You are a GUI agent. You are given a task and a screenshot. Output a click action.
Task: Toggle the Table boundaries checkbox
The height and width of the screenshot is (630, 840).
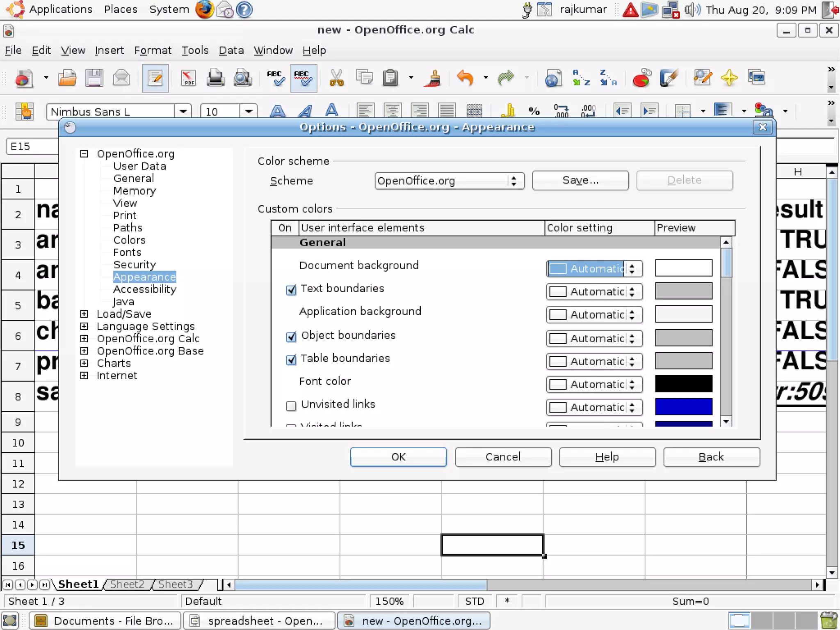291,360
